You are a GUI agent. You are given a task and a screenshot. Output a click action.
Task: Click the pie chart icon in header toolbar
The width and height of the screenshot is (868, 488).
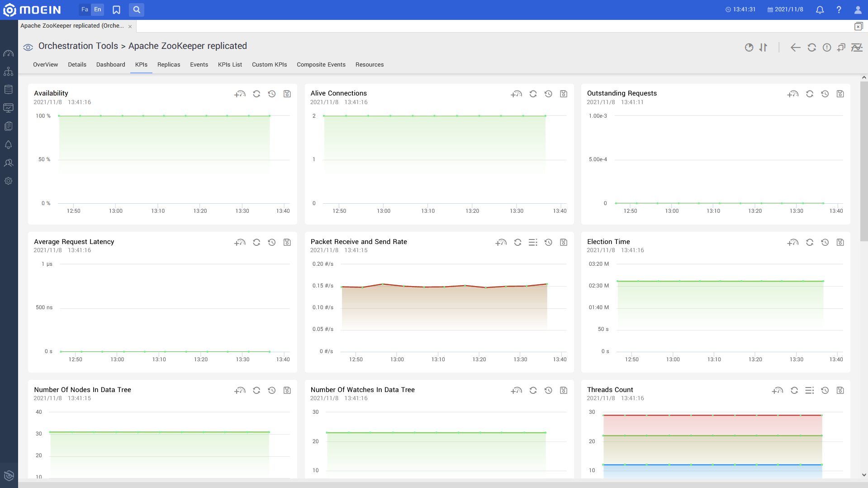point(749,48)
